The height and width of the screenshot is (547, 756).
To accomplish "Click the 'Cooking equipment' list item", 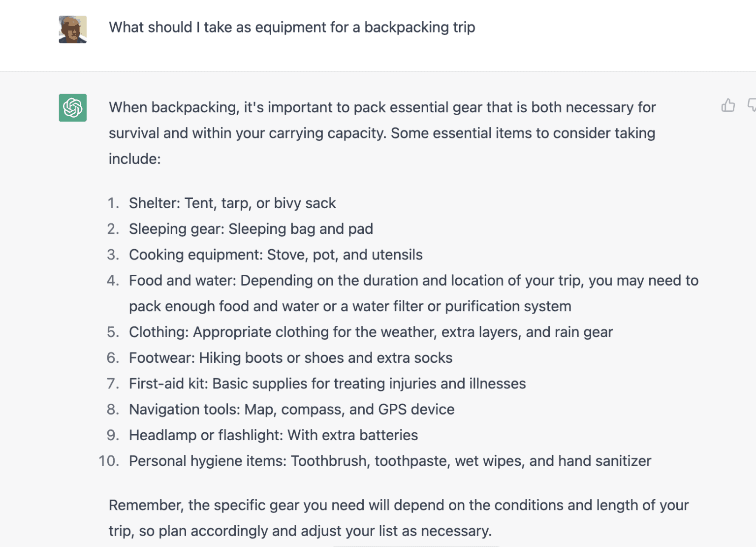I will (276, 255).
